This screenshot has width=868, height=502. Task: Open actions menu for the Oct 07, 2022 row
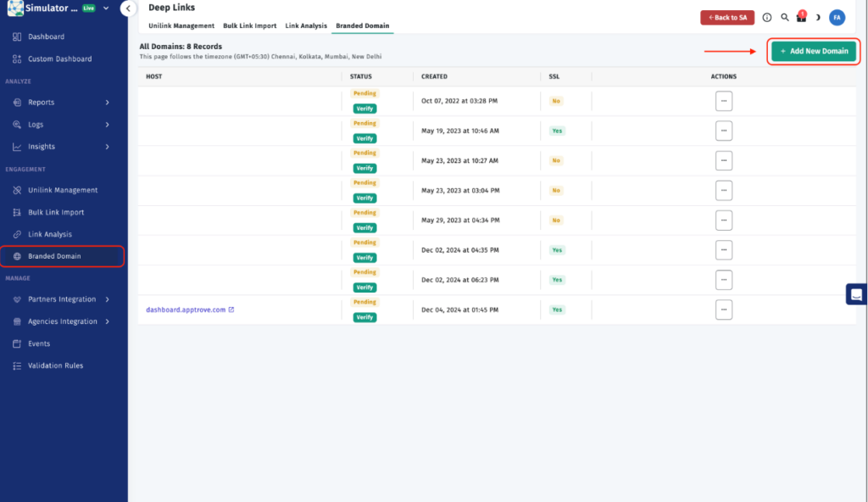[724, 101]
